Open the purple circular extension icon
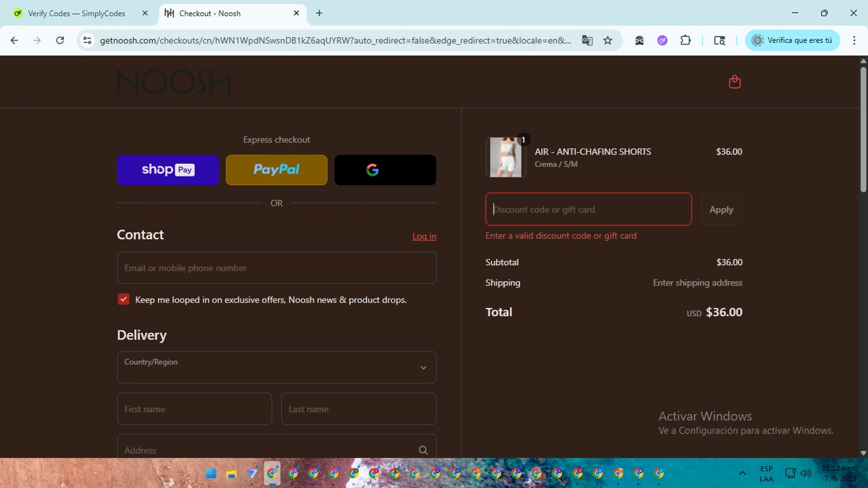Viewport: 868px width, 488px height. point(663,41)
